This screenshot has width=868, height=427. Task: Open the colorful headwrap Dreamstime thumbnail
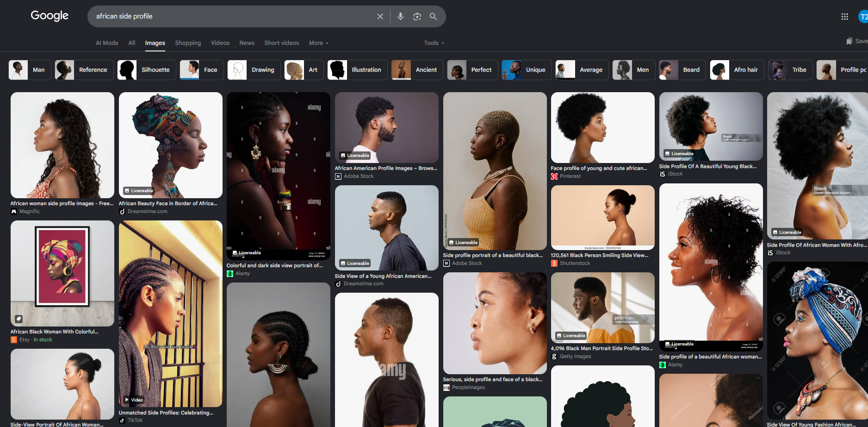[x=171, y=145]
